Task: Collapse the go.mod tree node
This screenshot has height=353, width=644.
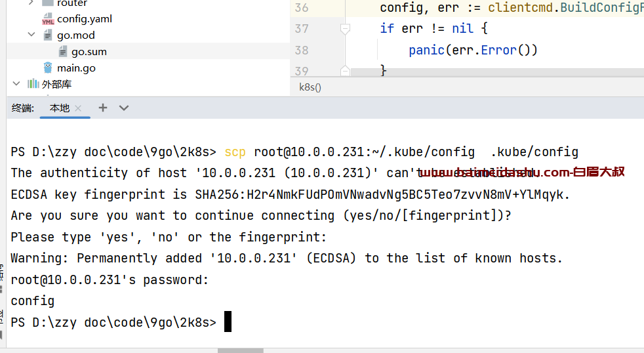Action: pyautogui.click(x=31, y=35)
